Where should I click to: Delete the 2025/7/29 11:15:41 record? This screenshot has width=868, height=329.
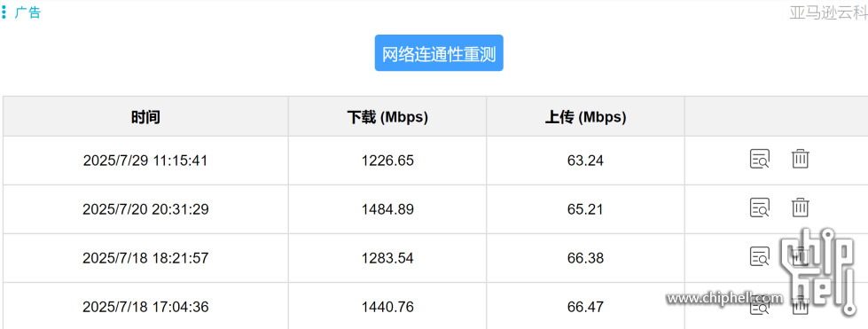tap(800, 160)
